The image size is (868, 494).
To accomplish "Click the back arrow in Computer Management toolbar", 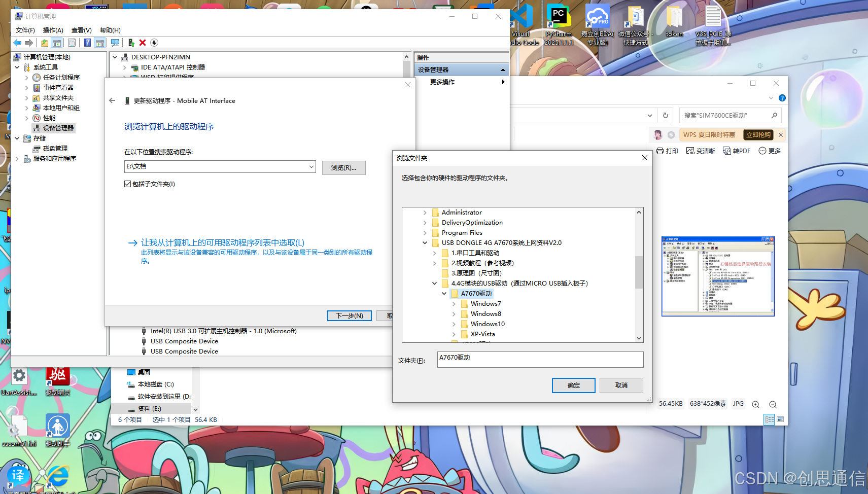I will (17, 43).
